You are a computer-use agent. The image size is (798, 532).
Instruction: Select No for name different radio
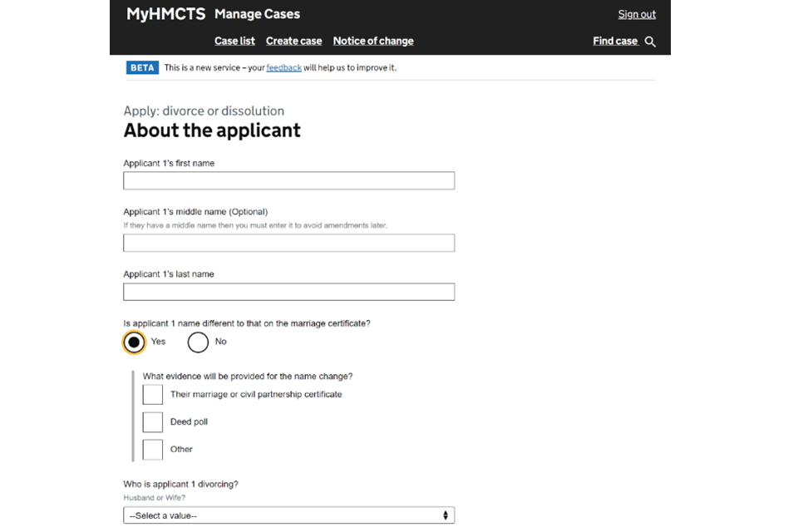point(198,342)
